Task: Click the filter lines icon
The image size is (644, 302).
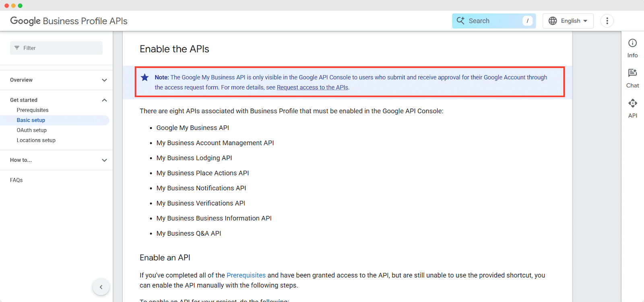Action: click(17, 48)
